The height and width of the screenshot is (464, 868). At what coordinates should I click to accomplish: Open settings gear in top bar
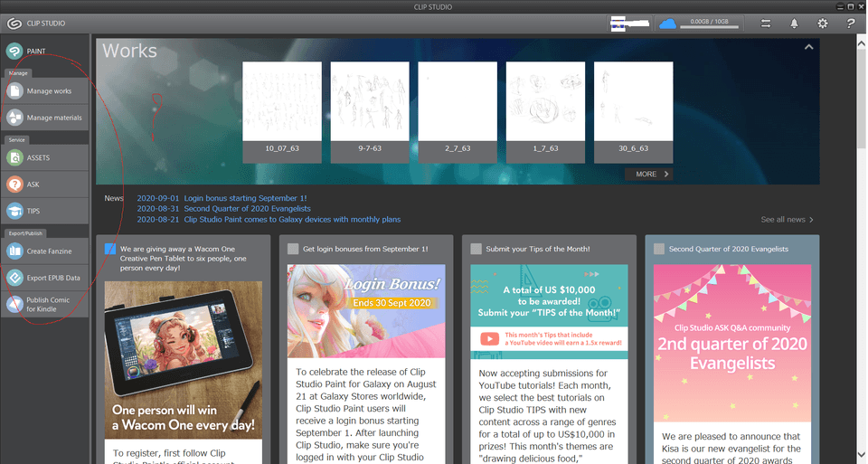pyautogui.click(x=822, y=24)
